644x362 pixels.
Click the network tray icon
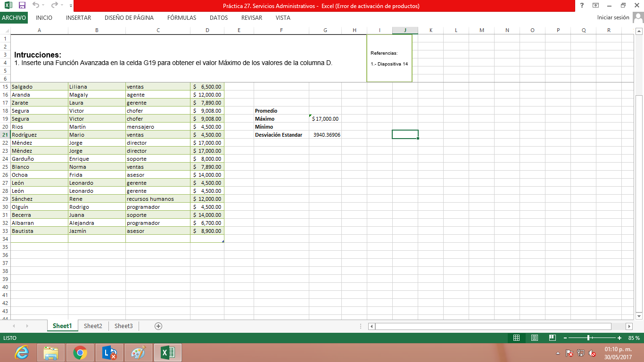[581, 353]
